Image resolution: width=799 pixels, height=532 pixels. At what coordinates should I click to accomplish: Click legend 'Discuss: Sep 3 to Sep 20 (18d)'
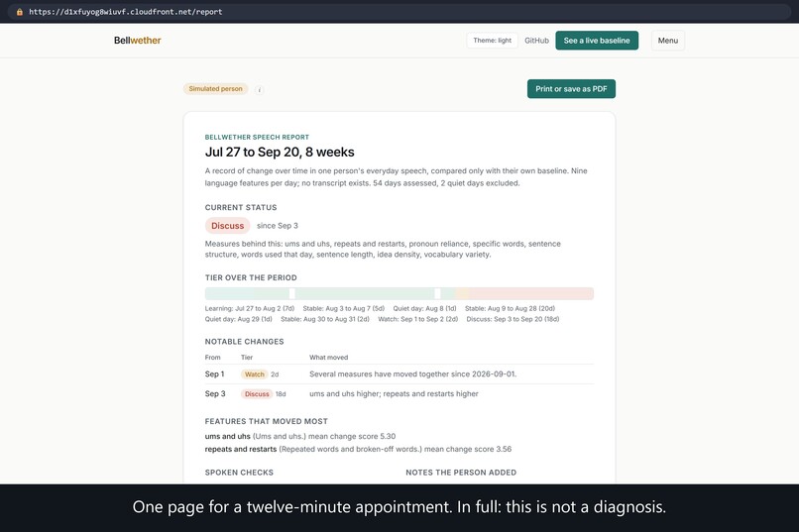pyautogui.click(x=513, y=319)
